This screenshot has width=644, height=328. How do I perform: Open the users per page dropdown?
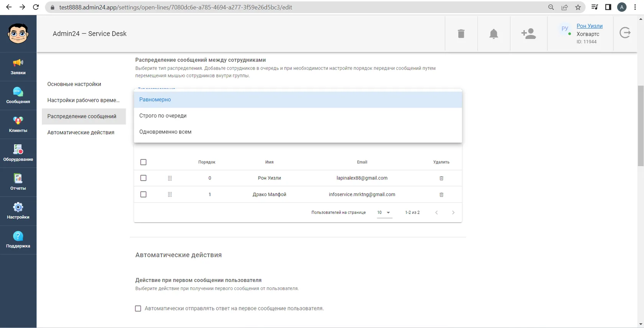[384, 213]
